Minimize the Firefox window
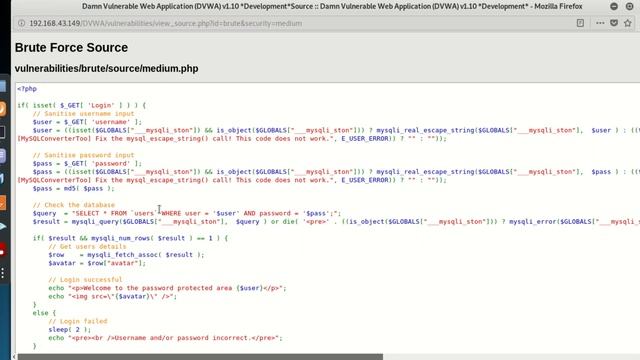Screen dimensions: 640x360 click(614, 6)
